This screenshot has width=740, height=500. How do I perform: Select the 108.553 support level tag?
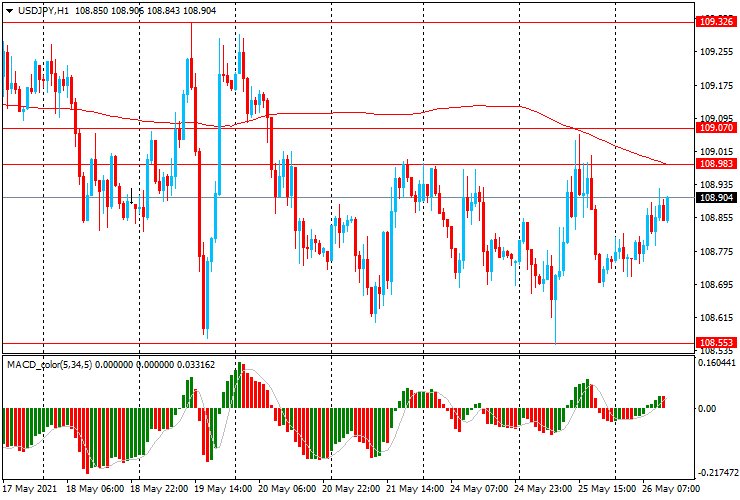click(x=716, y=342)
